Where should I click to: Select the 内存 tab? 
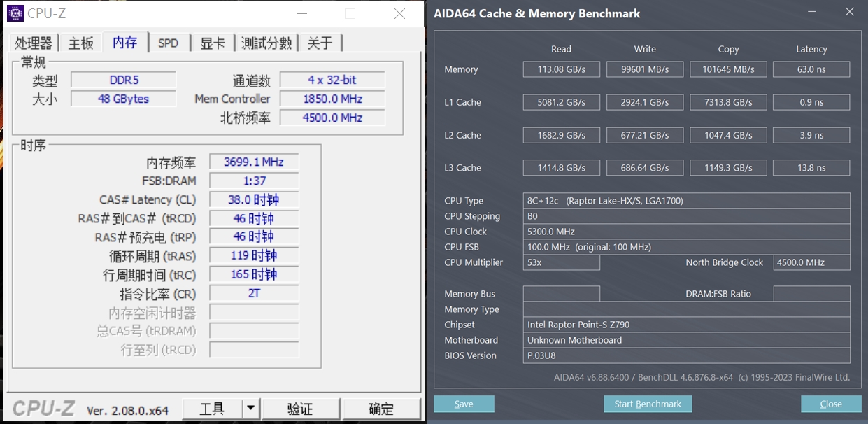coord(125,42)
